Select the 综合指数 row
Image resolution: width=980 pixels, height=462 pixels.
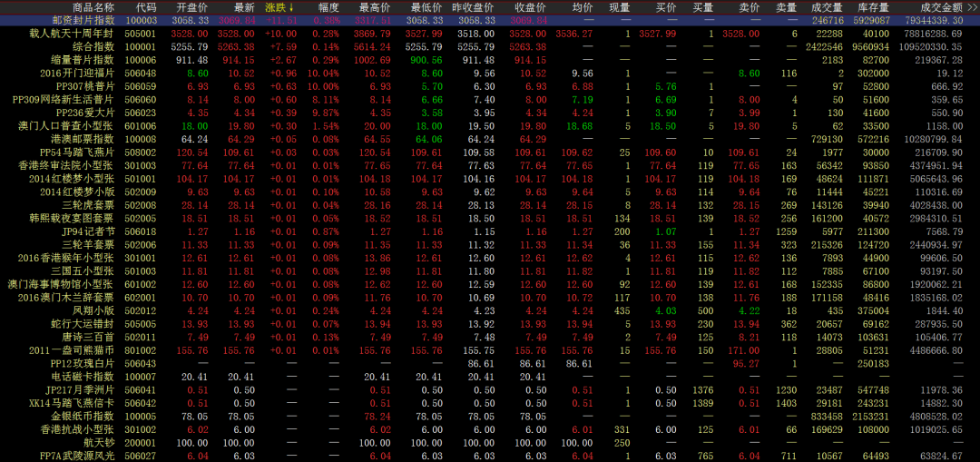(490, 46)
